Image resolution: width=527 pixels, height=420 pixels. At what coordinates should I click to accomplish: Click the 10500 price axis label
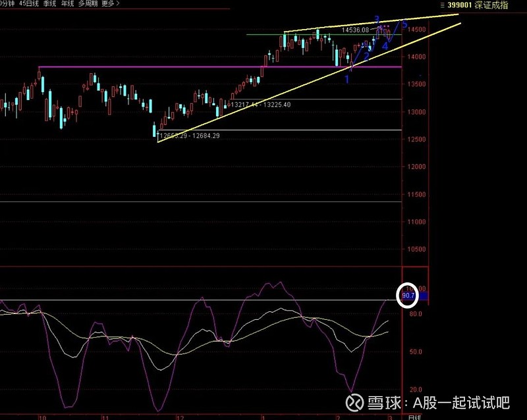tap(416, 249)
